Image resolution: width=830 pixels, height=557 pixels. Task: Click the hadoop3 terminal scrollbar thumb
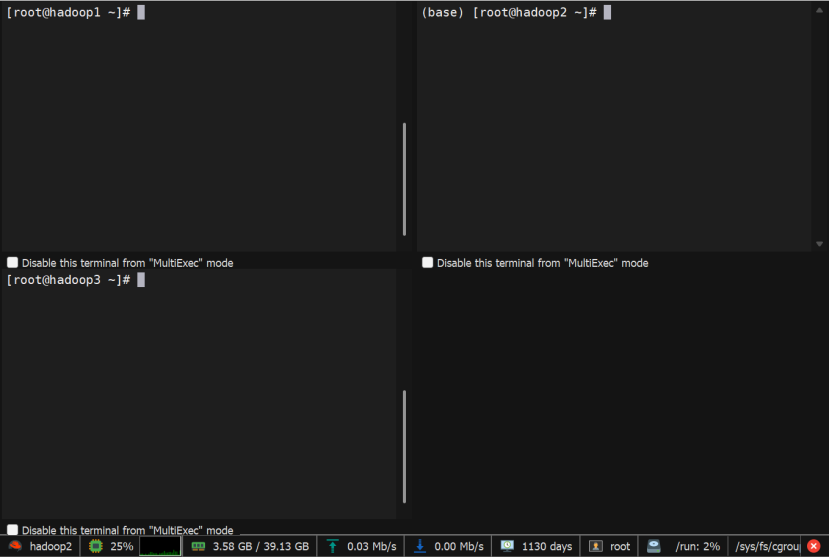pyautogui.click(x=404, y=446)
